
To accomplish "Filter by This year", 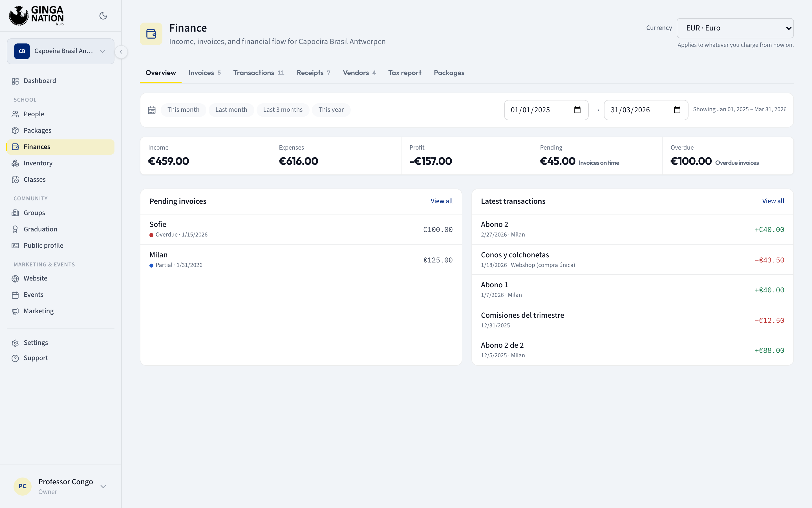I will pos(331,110).
